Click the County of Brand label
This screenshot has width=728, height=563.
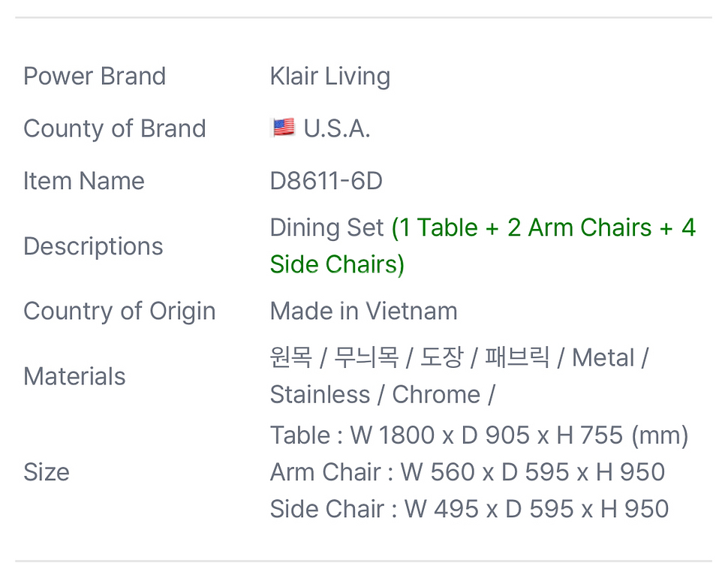(114, 128)
